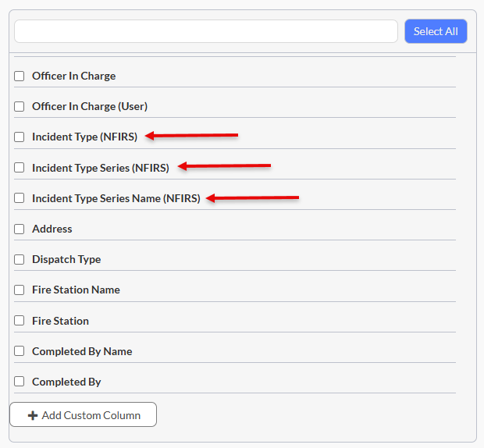Check the Officer In Charge checkbox
The width and height of the screenshot is (484, 448).
(20, 76)
